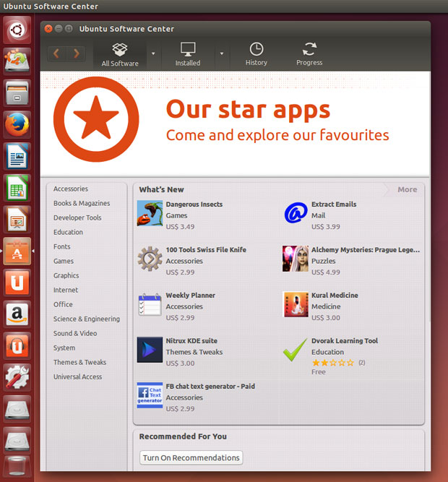The height and width of the screenshot is (482, 448).
Task: Click the Dangerous Insects title
Action: pos(194,204)
